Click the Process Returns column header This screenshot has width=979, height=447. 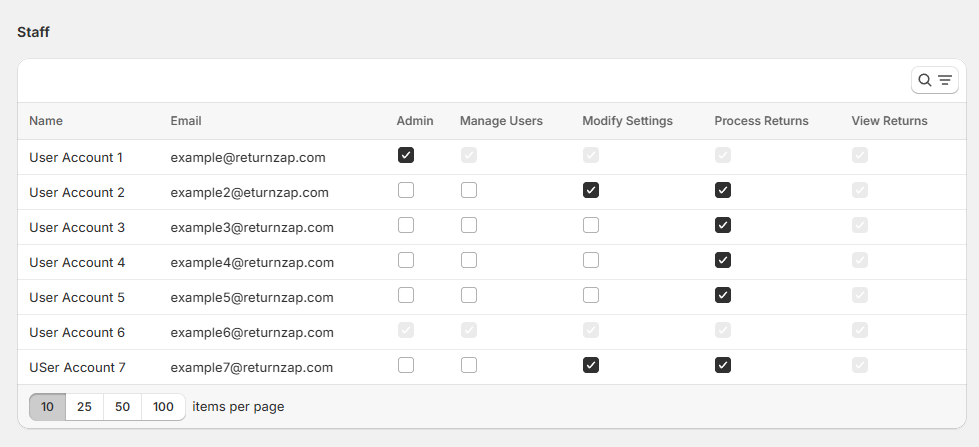coord(761,121)
